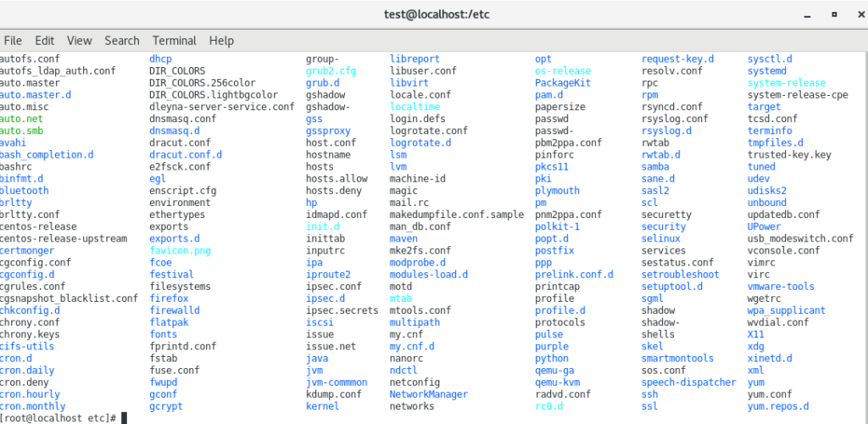Open the View menu

pos(79,41)
